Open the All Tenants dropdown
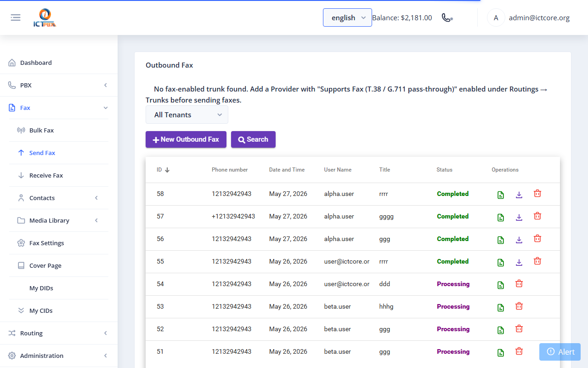Screen dimensions: 588x368 [x=187, y=115]
